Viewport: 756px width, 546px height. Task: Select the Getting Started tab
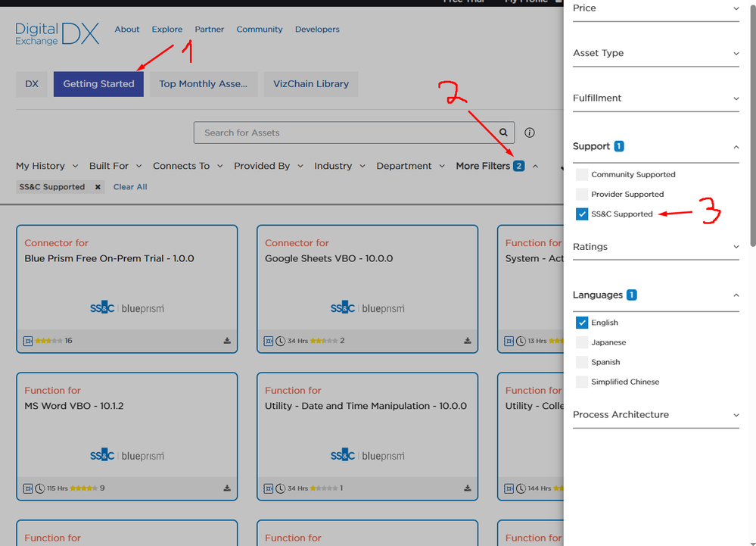point(98,84)
